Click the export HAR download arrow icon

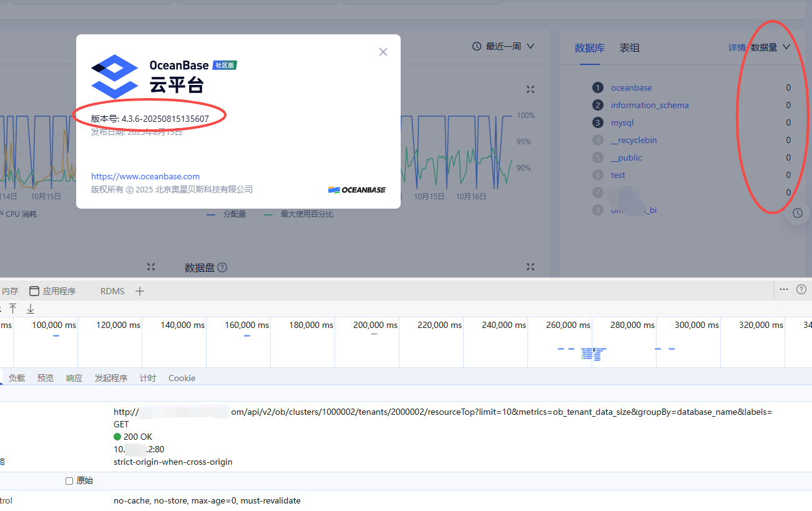click(31, 309)
